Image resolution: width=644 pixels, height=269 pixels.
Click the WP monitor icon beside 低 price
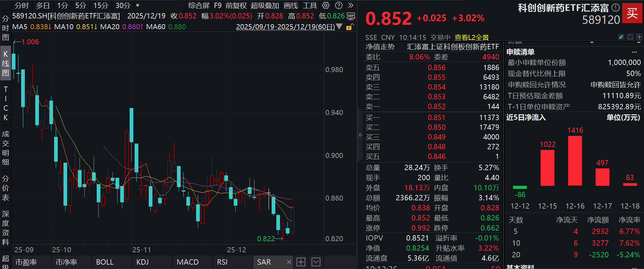tap(351, 16)
